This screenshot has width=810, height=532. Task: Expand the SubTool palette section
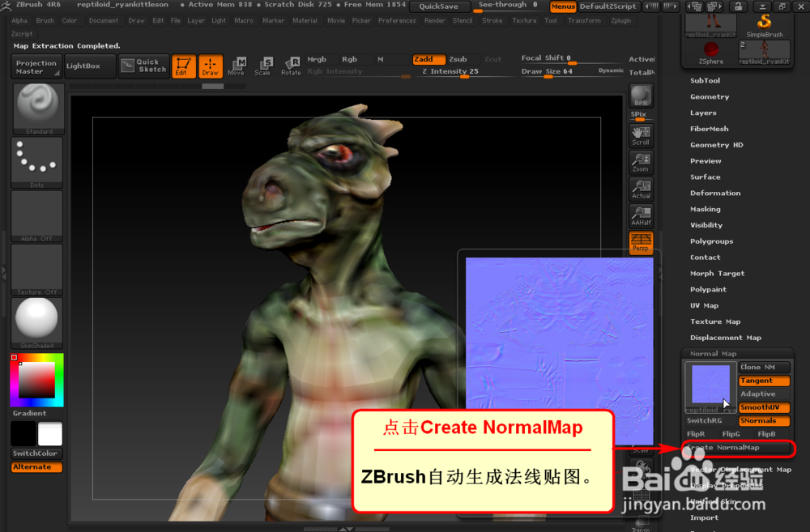coord(705,81)
